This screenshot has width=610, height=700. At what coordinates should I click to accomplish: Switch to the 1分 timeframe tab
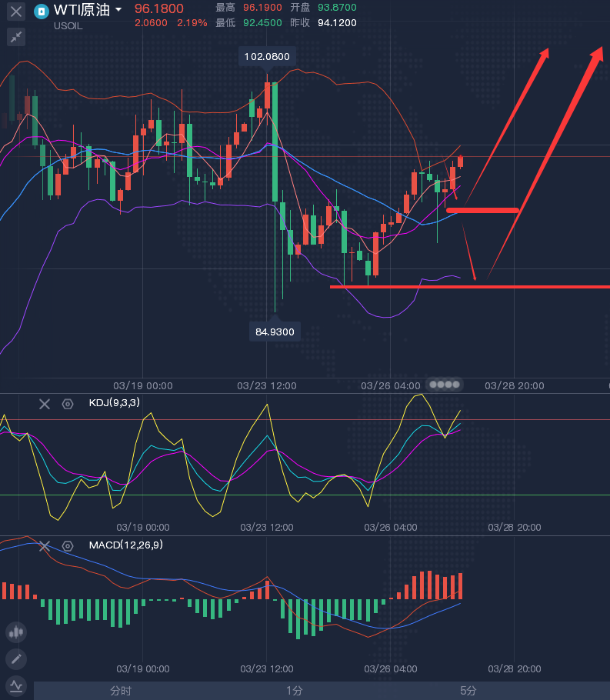pyautogui.click(x=294, y=691)
